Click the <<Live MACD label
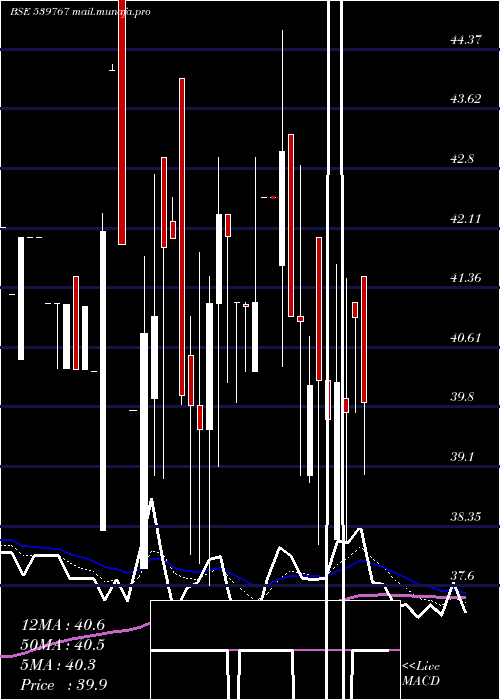The width and height of the screenshot is (500, 700). click(x=421, y=674)
